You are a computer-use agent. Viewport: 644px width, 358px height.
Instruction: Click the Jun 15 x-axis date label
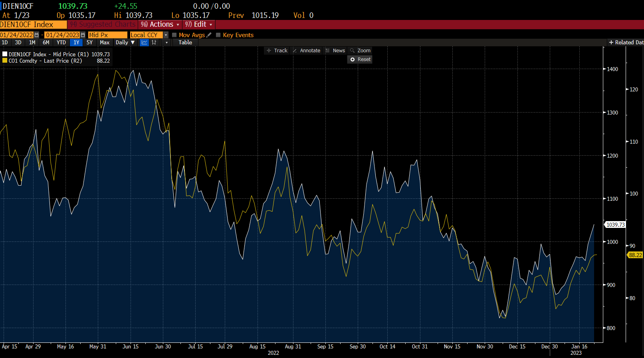(x=131, y=346)
